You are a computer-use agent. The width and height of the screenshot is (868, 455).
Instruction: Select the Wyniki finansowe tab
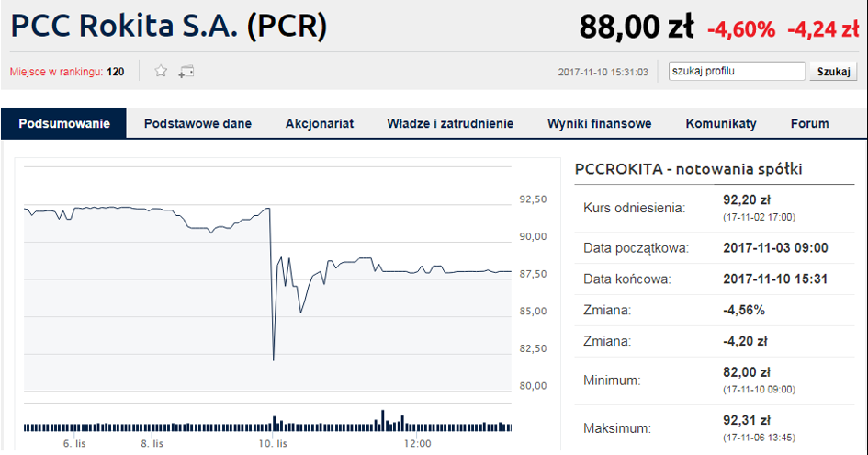point(600,123)
